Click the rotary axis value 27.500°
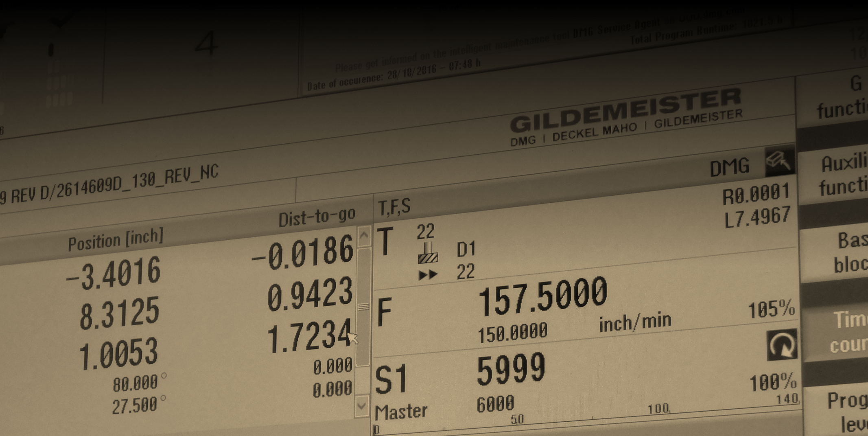Screen dimensions: 868x436 139,406
